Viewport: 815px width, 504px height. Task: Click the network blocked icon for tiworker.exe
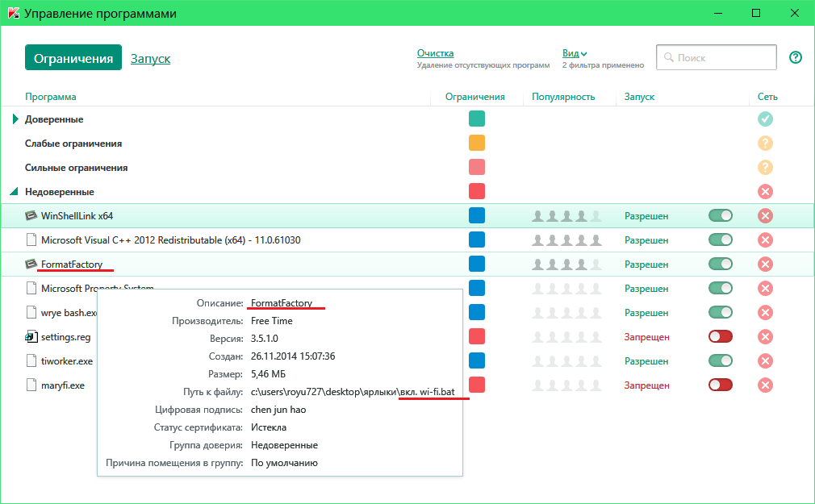pos(766,361)
